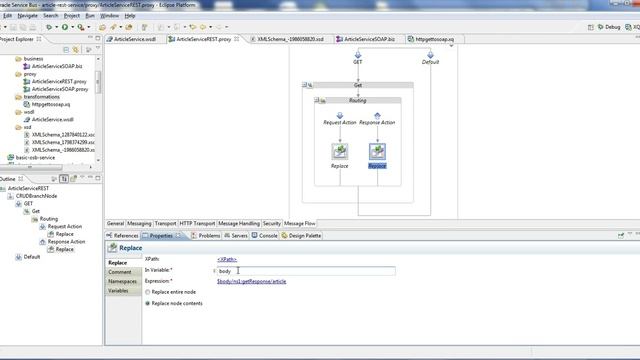This screenshot has height=360, width=640.
Task: Open the Debug button dropdown arrow
Action: (x=56, y=27)
